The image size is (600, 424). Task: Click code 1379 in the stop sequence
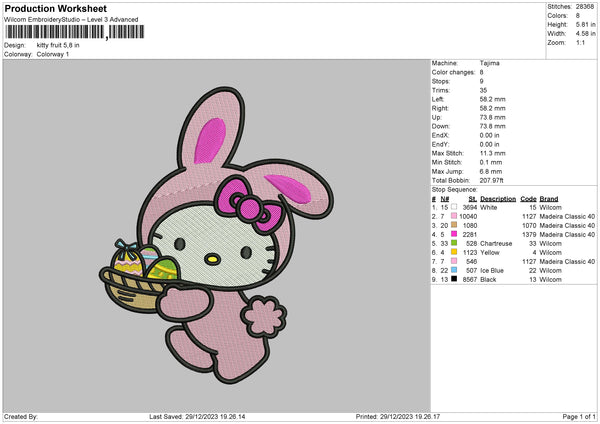[x=529, y=235]
